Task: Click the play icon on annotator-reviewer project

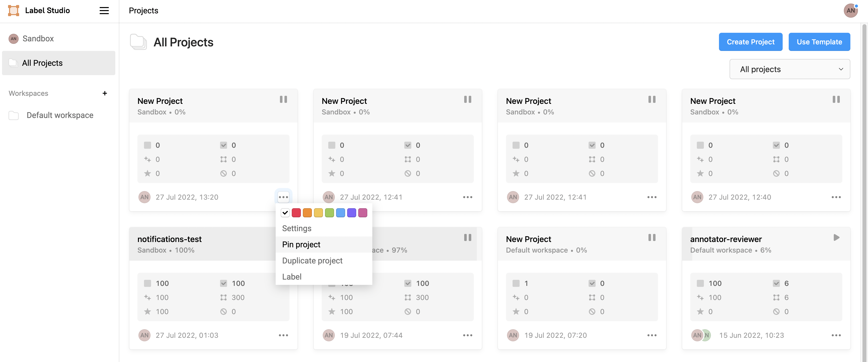Action: click(836, 237)
